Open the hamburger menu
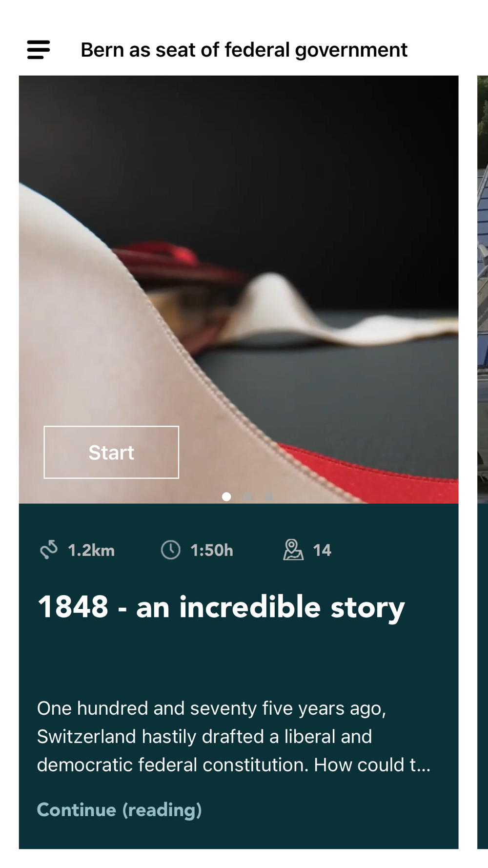 pos(39,50)
